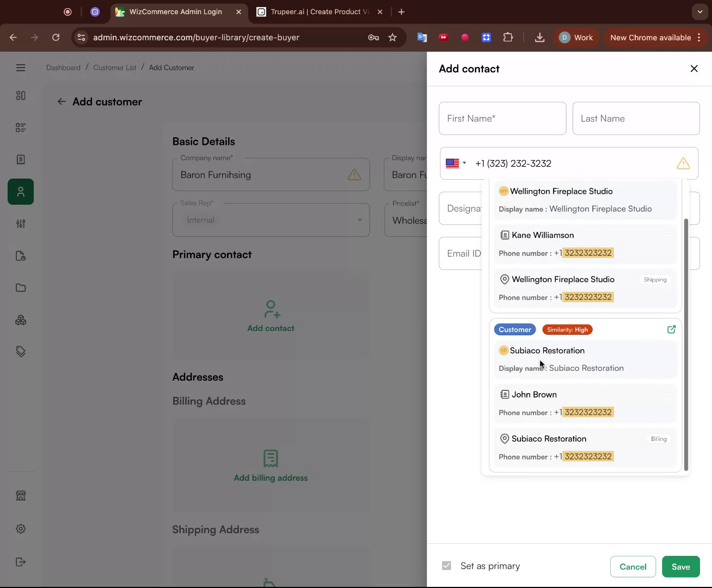Screen dimensions: 712x588
Task: Click the Similarity: High badge
Action: (x=567, y=329)
